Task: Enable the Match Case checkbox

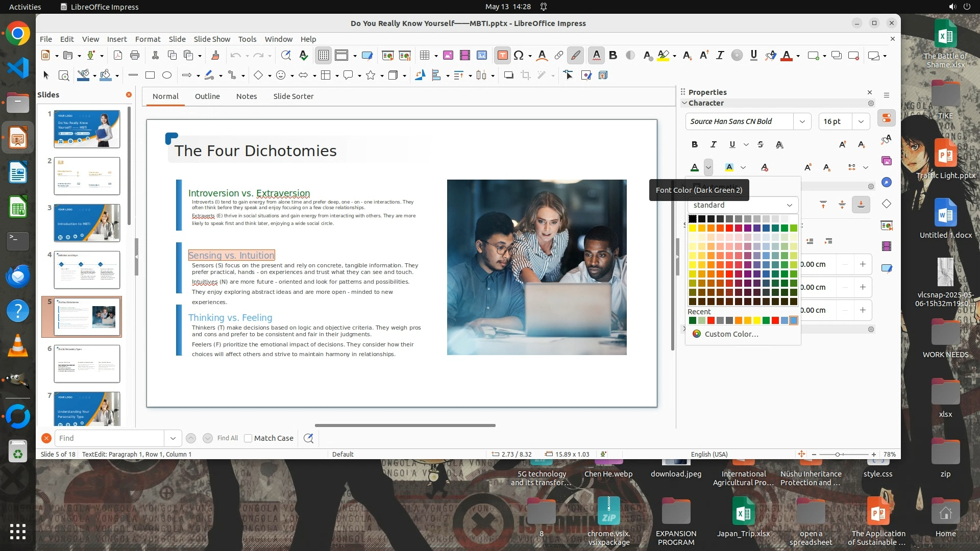Action: [248, 438]
